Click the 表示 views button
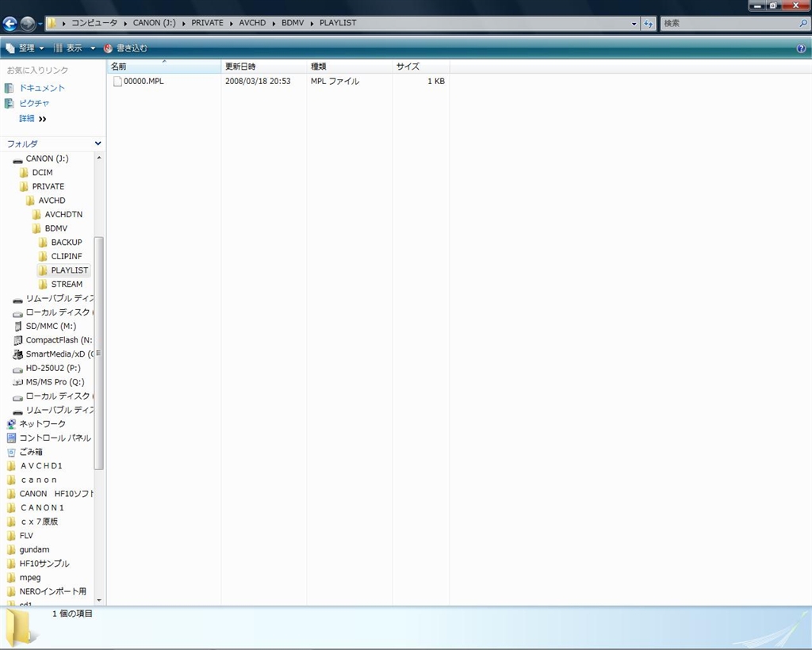This screenshot has height=650, width=812. click(x=68, y=48)
